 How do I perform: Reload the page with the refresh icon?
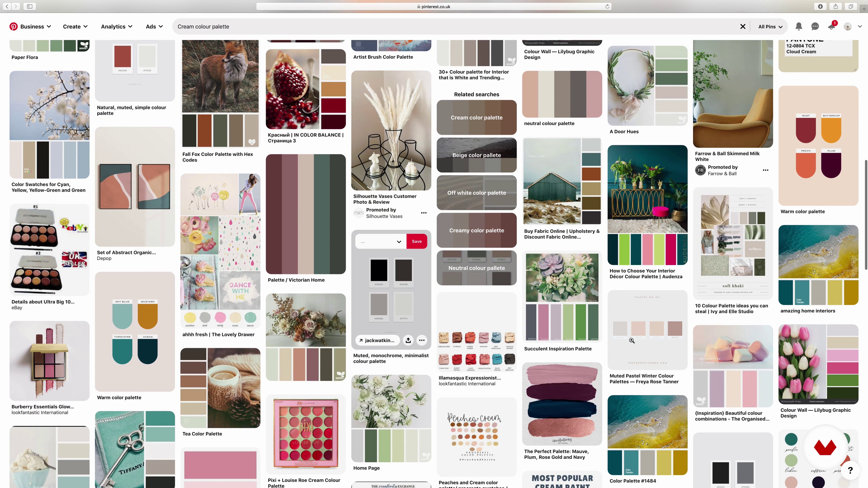point(607,6)
